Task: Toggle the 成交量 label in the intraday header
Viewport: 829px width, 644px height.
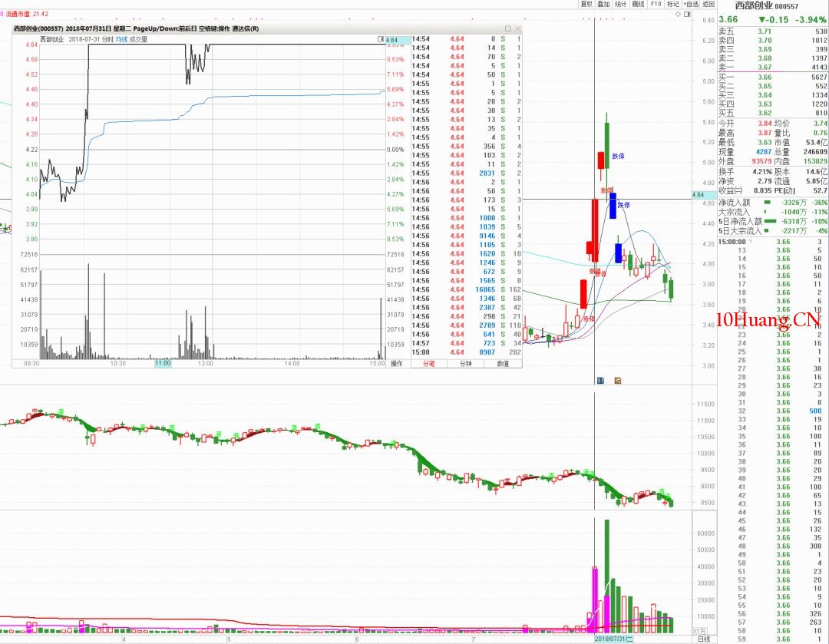Action: coord(138,39)
